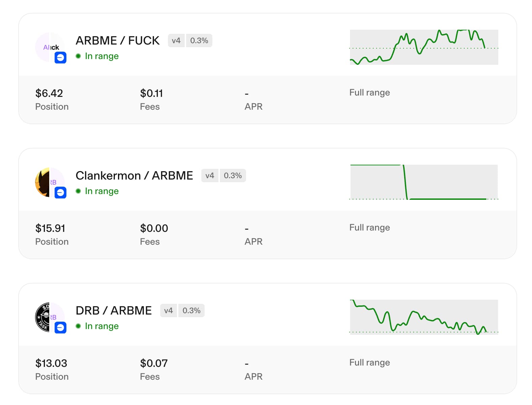Click the ARBME / FUCK token pair icon
This screenshot has height=405, width=532.
coord(49,47)
